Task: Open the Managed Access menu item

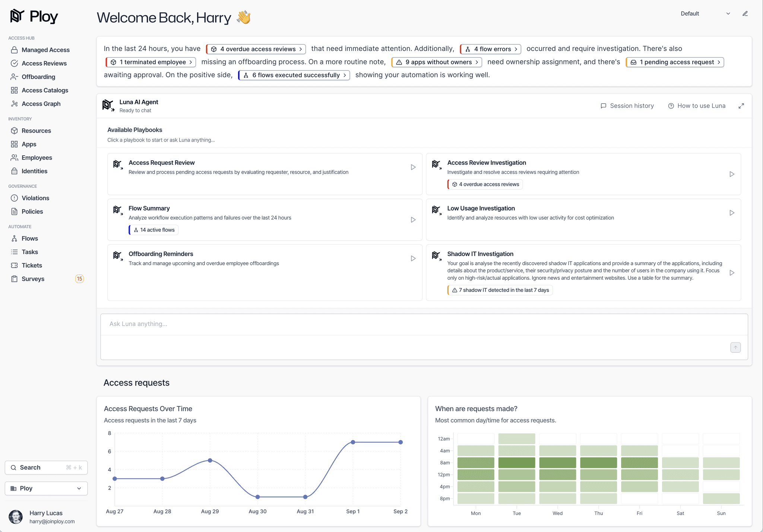Action: click(45, 50)
